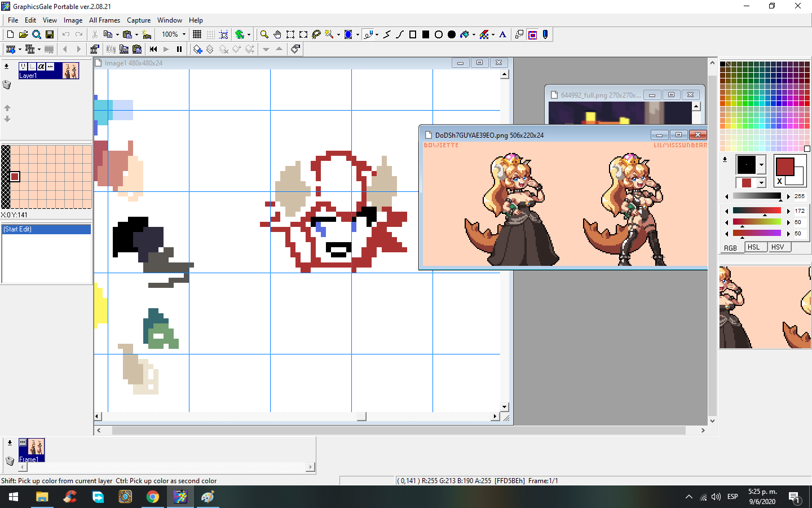Open the zoom 100% dropdown
Screen dimensions: 812x508
(184, 34)
